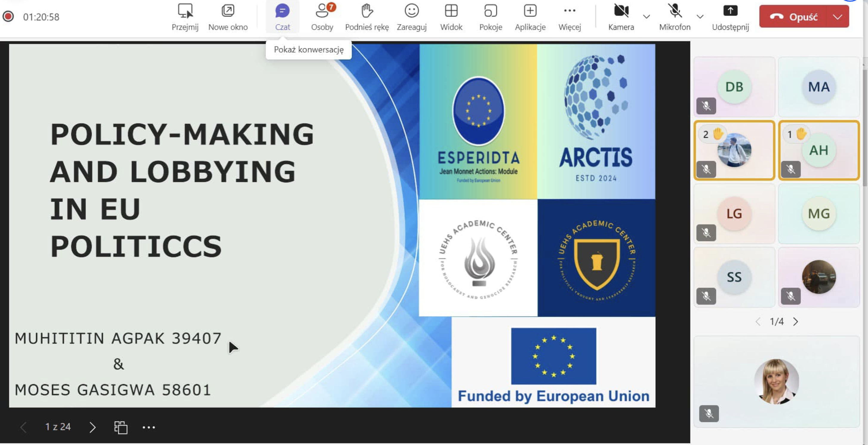The image size is (868, 445).
Task: Select participant tile with raised hand 2
Action: coord(734,150)
